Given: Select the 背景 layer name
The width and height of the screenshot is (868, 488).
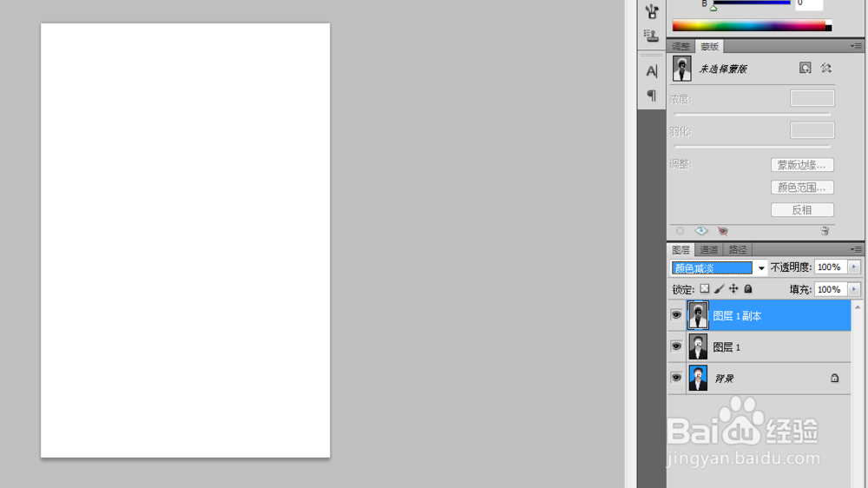Looking at the screenshot, I should pos(724,379).
